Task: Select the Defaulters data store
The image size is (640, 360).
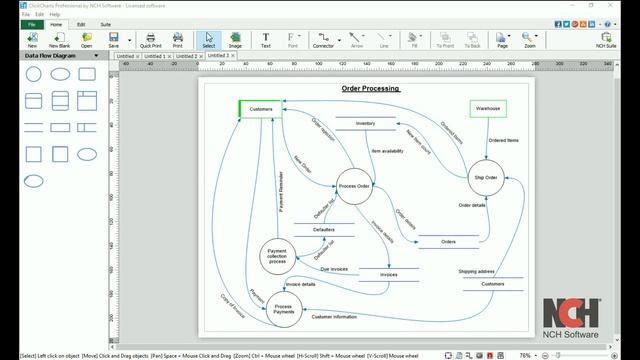Action: point(324,230)
